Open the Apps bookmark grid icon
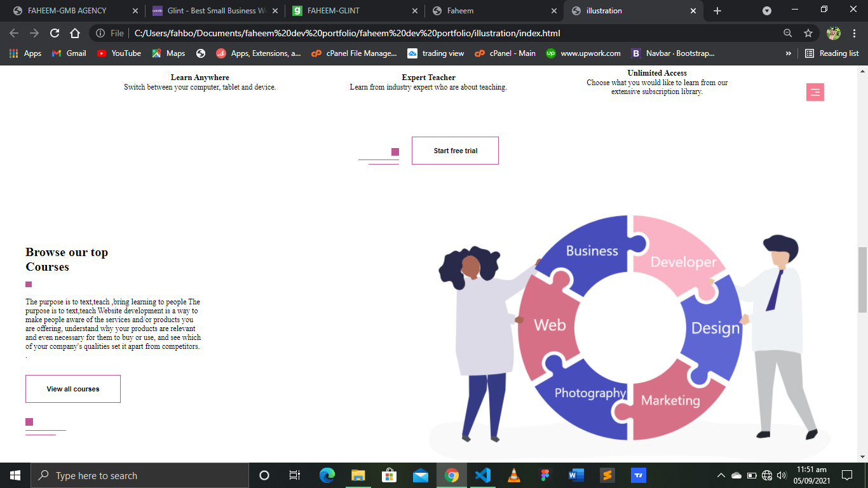868x488 pixels. tap(14, 53)
